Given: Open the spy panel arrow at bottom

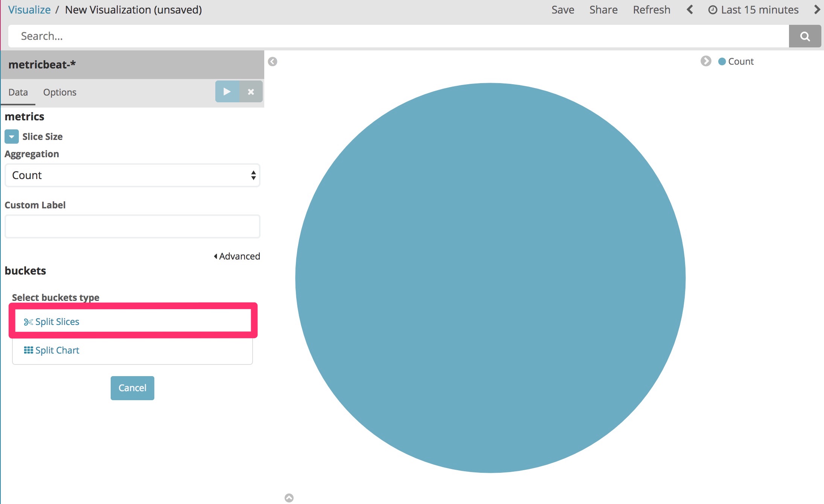Looking at the screenshot, I should pyautogui.click(x=289, y=498).
